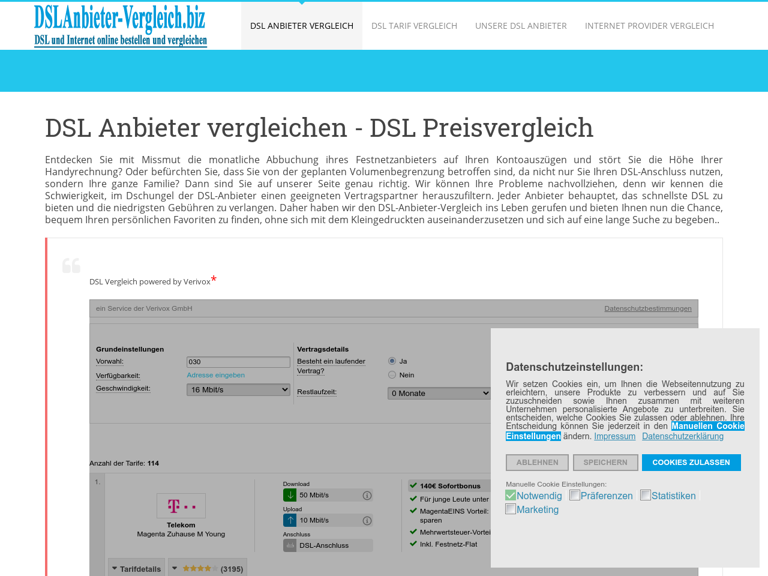Check the Marketing cookie option
This screenshot has width=768, height=576.
511,509
